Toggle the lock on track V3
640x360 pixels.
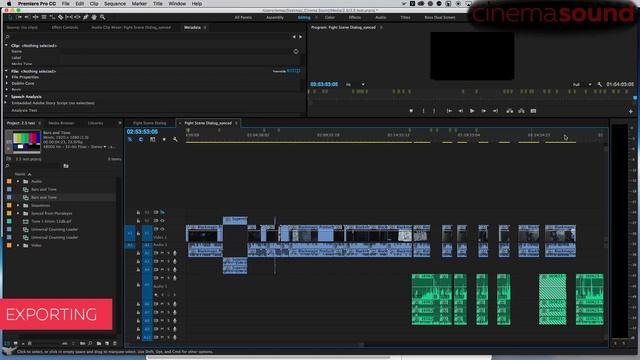click(138, 212)
